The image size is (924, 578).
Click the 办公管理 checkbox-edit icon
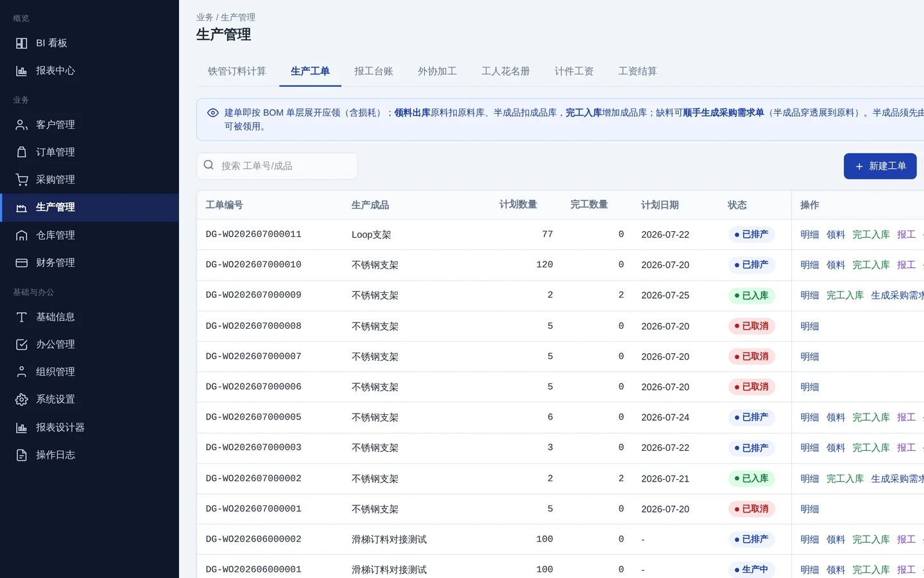[x=21, y=344]
